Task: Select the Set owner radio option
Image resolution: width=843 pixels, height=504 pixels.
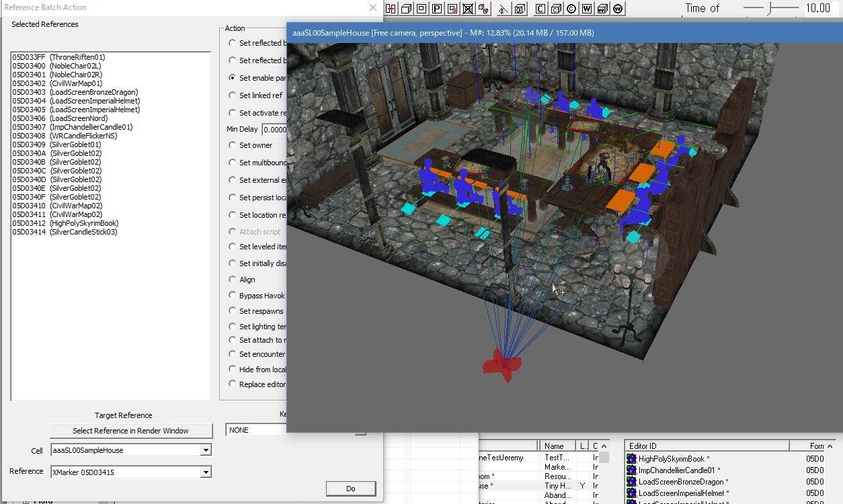Action: (x=233, y=145)
